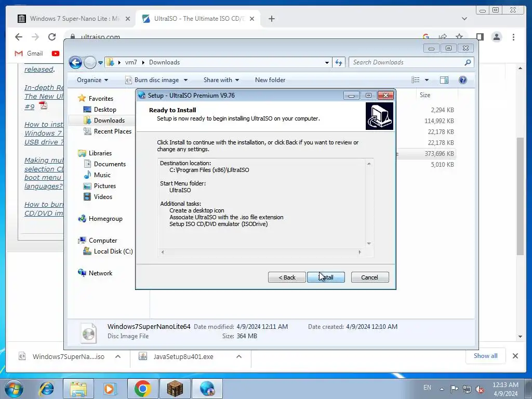The width and height of the screenshot is (532, 399).
Task: Open Organize menu in Explorer
Action: (x=92, y=79)
